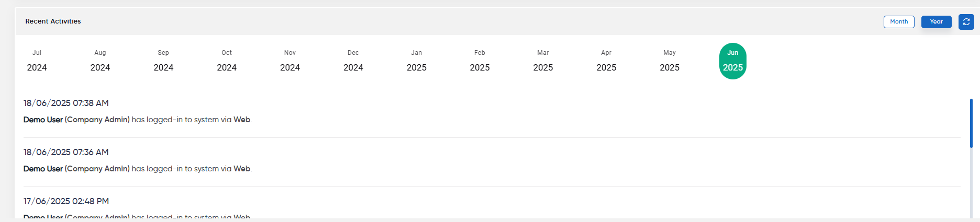Click the highlighted Jun 2025 marker

[733, 61]
